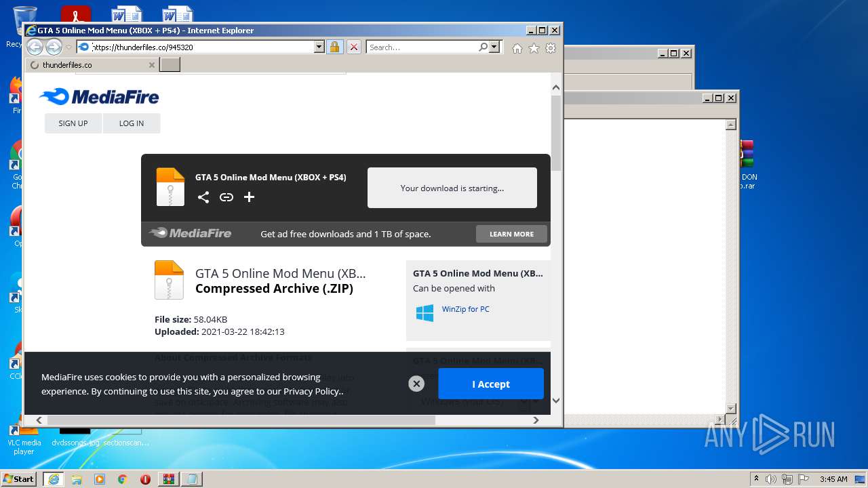The image size is (868, 488).
Task: Click the Notepad taskbar icon
Action: [193, 479]
